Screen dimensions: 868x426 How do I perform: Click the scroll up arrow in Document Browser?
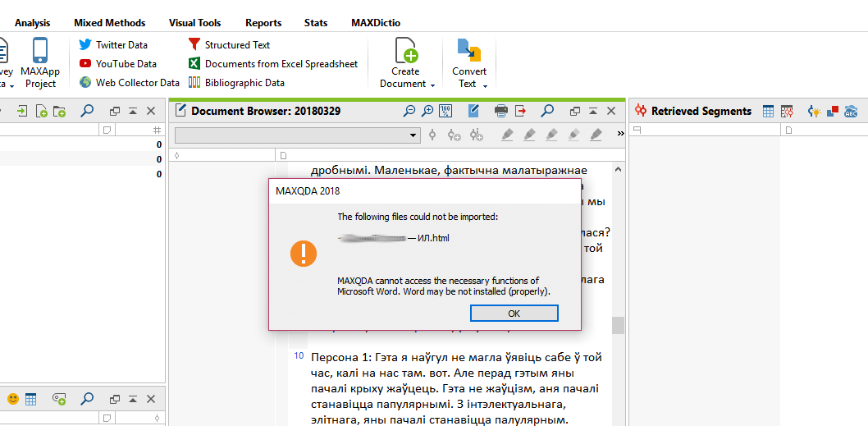click(x=618, y=169)
